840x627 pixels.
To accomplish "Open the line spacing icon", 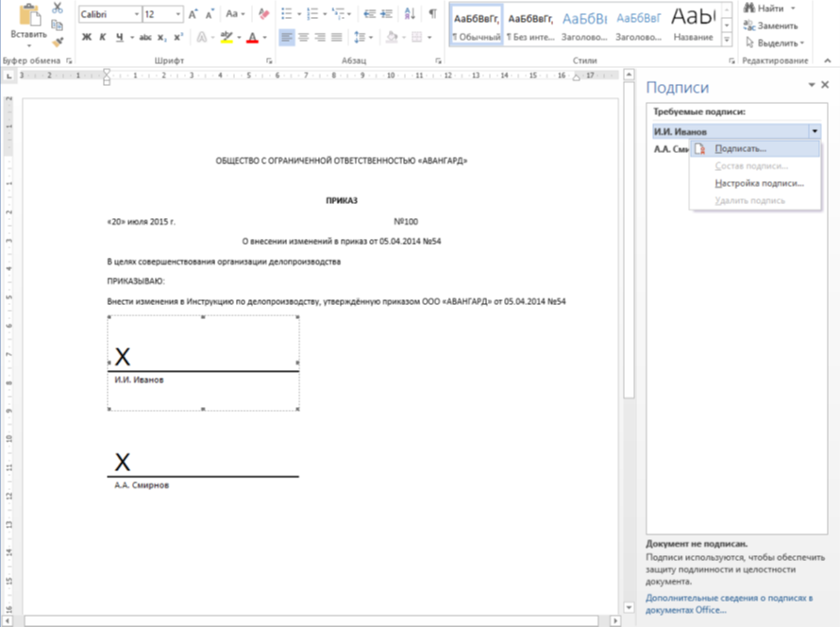I will click(x=360, y=37).
